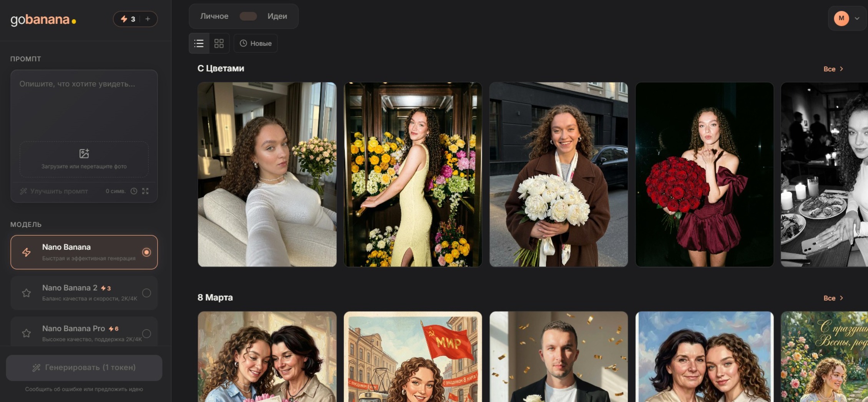Open prompt history clock icon

click(x=134, y=191)
